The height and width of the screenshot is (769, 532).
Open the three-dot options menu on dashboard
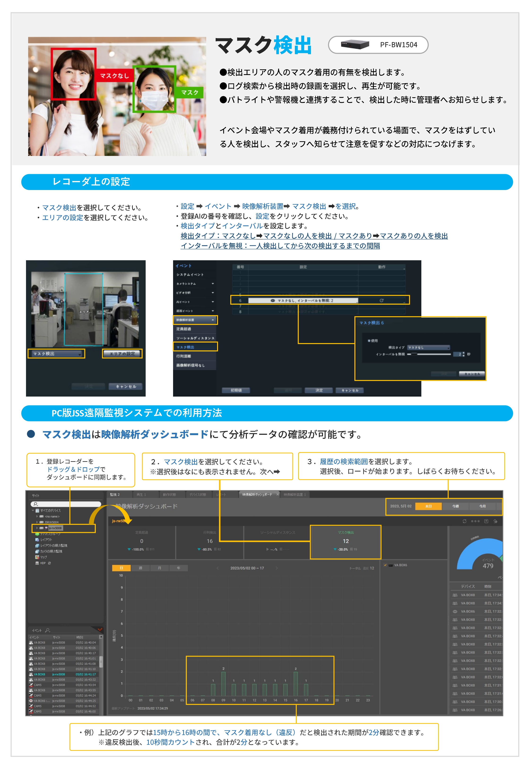(x=475, y=521)
